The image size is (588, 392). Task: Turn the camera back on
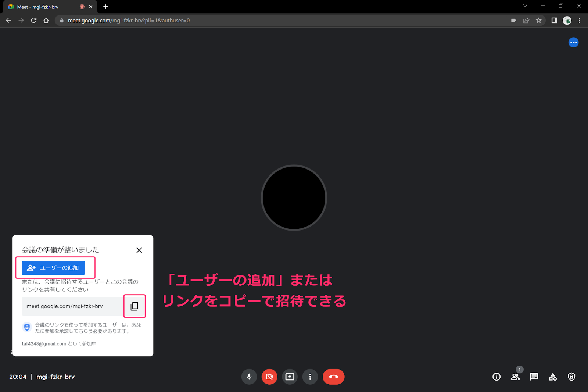[269, 377]
